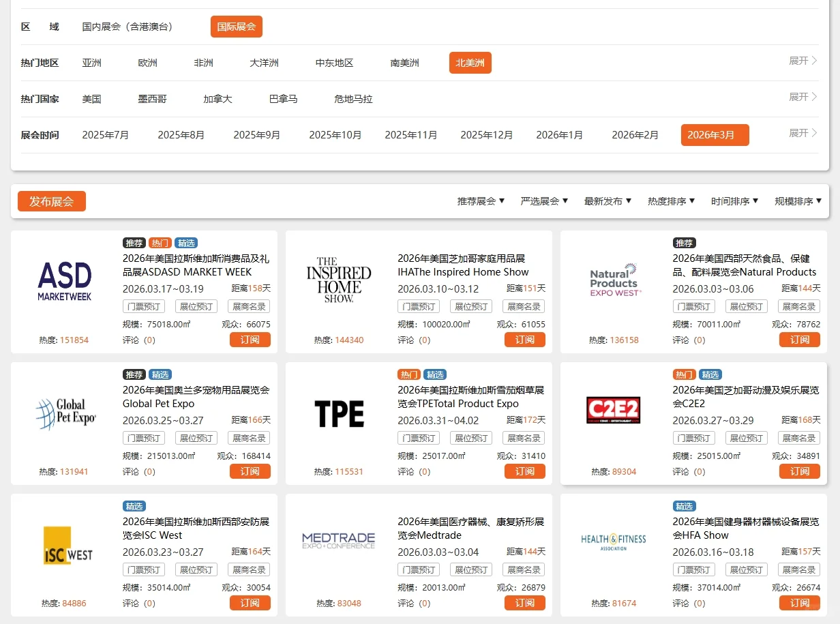Open the 热度排序 dropdown
840x624 pixels.
click(672, 201)
